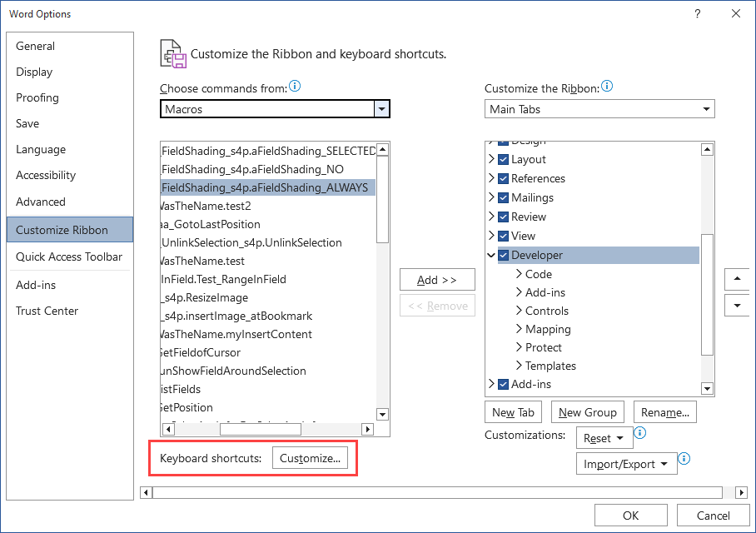Screen dimensions: 756x533
Task: Click macro list scroll down arrow
Action: click(x=382, y=414)
